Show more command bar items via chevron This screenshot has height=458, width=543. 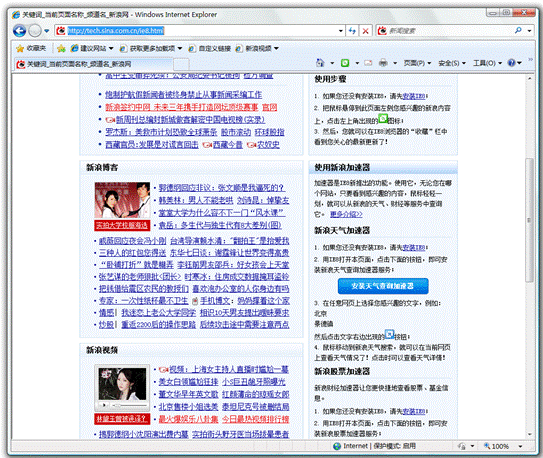point(530,60)
